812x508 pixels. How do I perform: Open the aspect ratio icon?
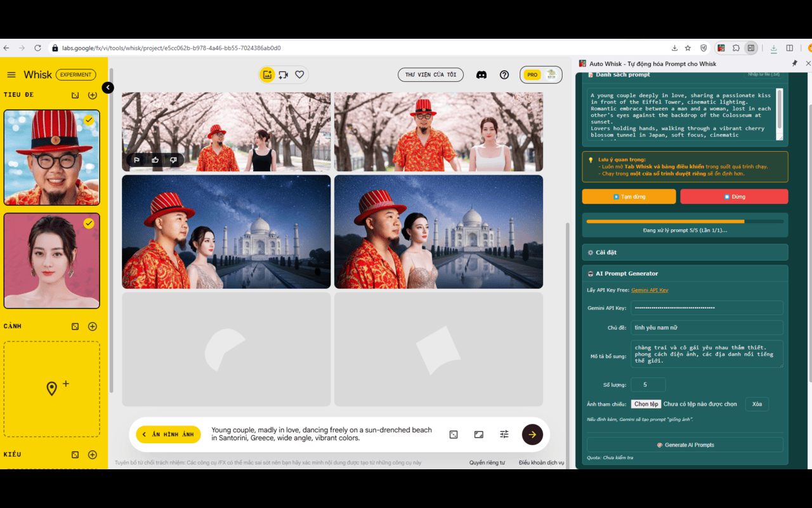(x=478, y=434)
